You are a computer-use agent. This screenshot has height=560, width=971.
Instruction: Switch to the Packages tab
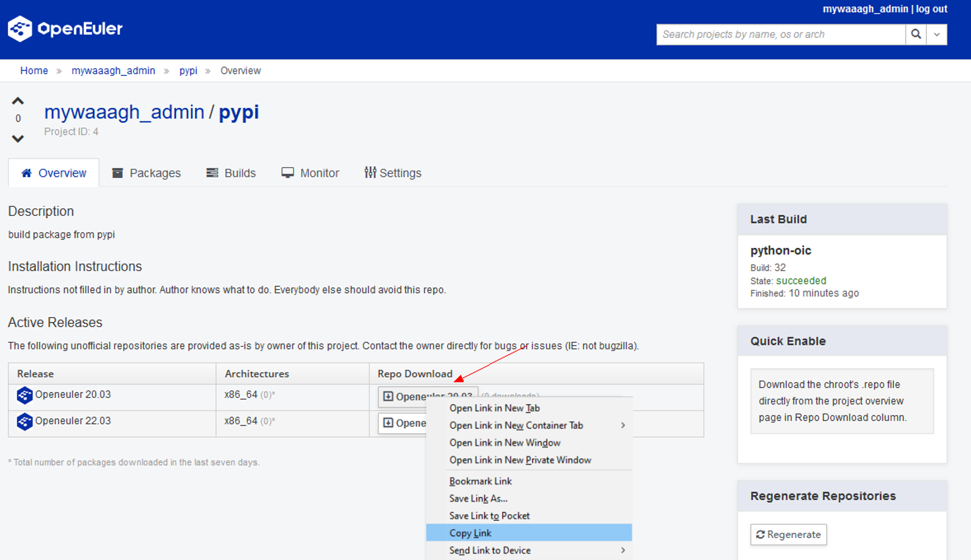point(146,173)
